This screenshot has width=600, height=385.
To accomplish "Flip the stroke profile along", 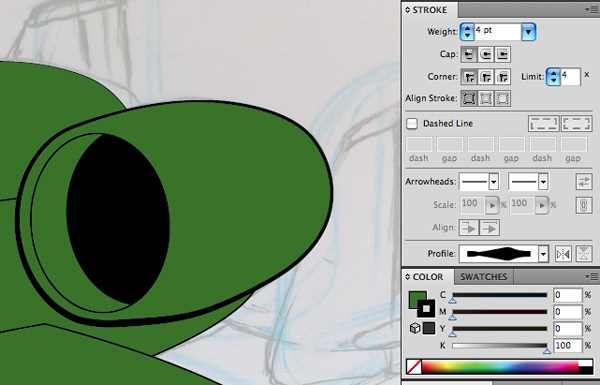I will [x=563, y=254].
